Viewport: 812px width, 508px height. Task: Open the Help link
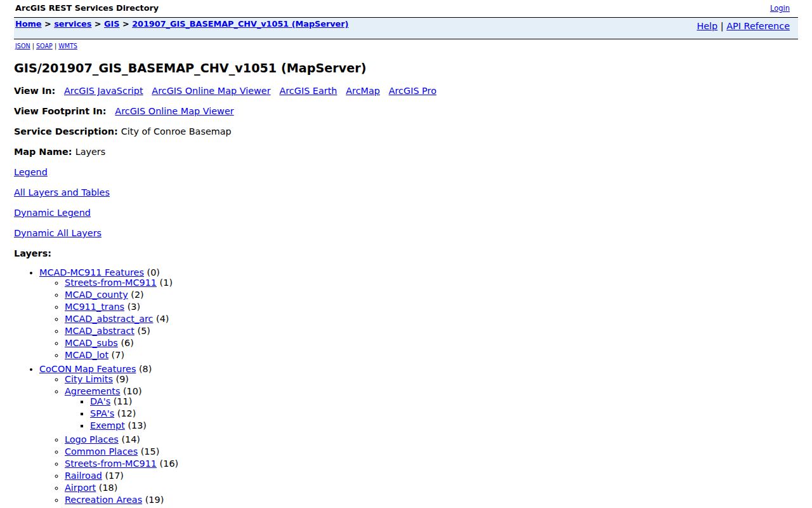tap(707, 26)
